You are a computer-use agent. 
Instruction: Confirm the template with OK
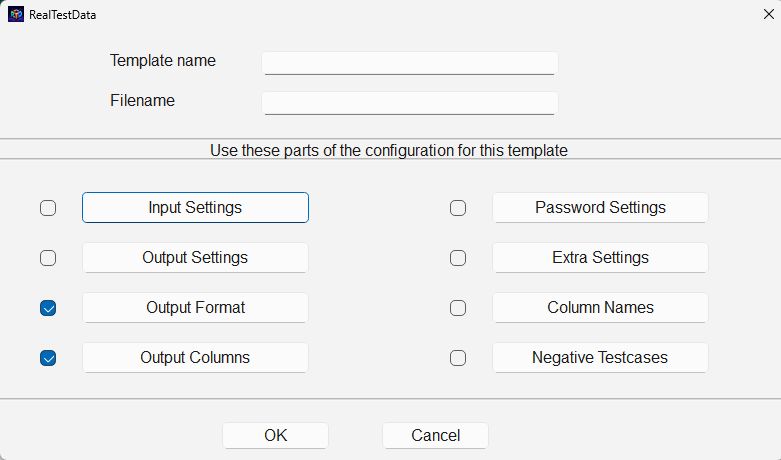tap(275, 436)
